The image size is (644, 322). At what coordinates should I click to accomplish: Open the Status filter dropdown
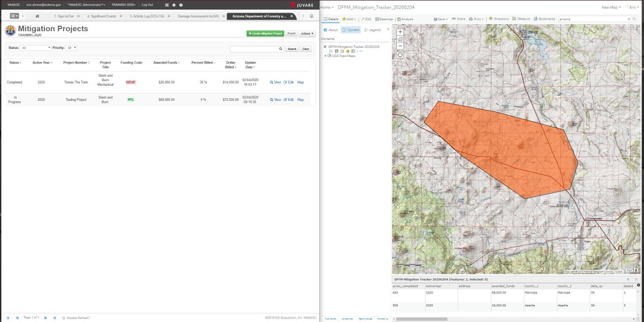pos(36,48)
